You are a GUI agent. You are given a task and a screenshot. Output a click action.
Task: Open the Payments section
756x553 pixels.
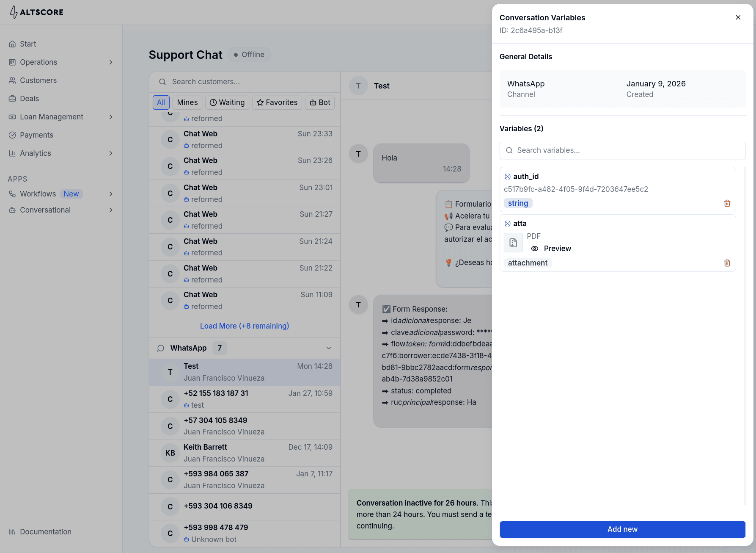click(x=36, y=135)
